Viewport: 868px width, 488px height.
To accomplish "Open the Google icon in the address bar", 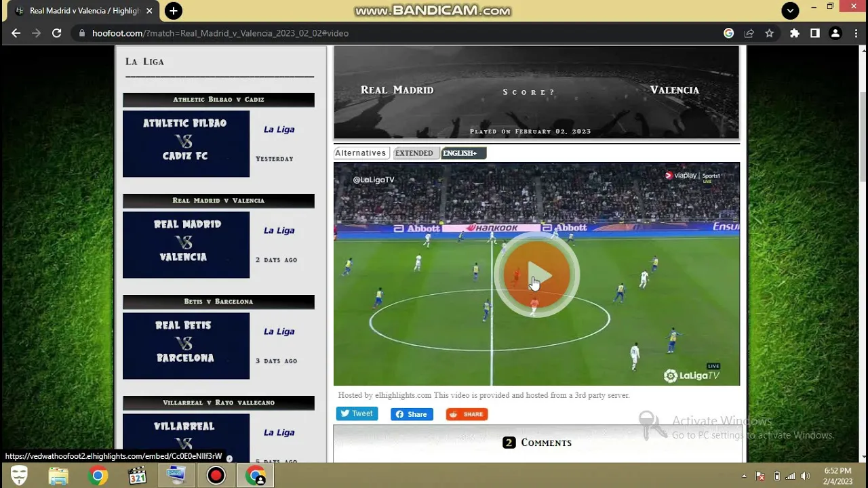I will coord(729,33).
